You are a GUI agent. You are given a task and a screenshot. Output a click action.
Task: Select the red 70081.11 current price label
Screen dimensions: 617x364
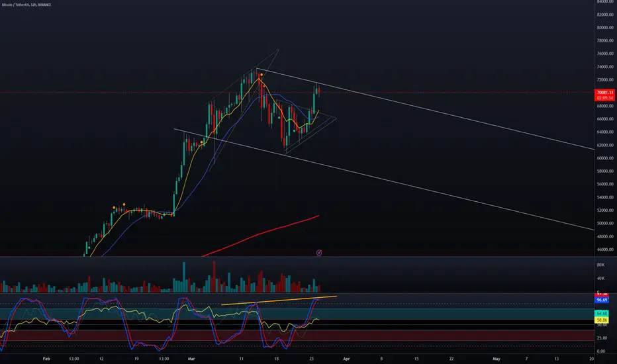(x=605, y=93)
